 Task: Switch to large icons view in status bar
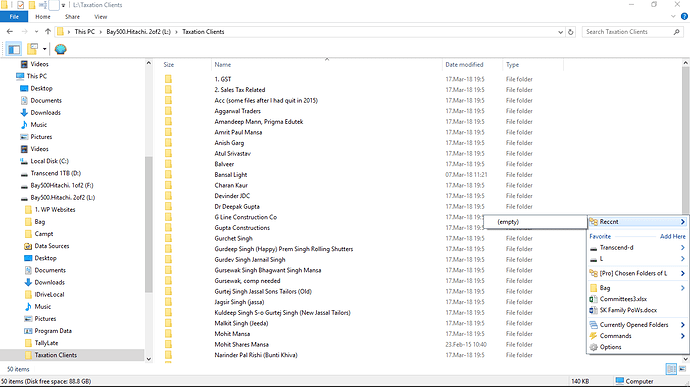pos(683,369)
